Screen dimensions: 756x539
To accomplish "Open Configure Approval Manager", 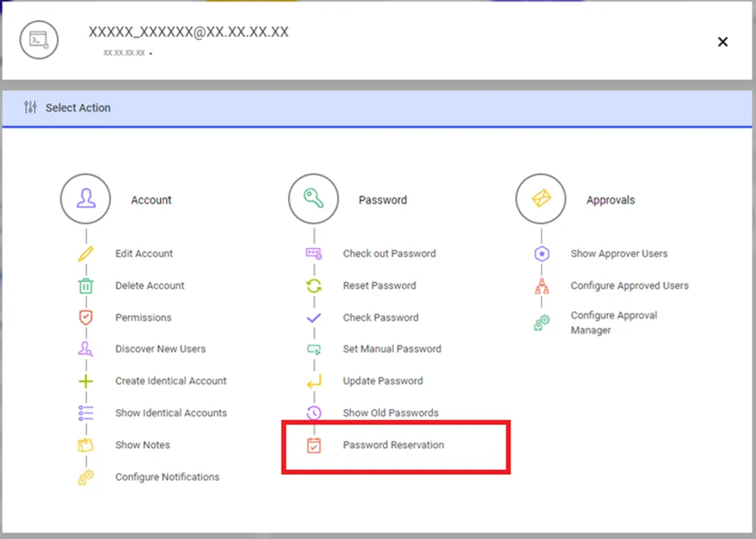I will click(613, 322).
